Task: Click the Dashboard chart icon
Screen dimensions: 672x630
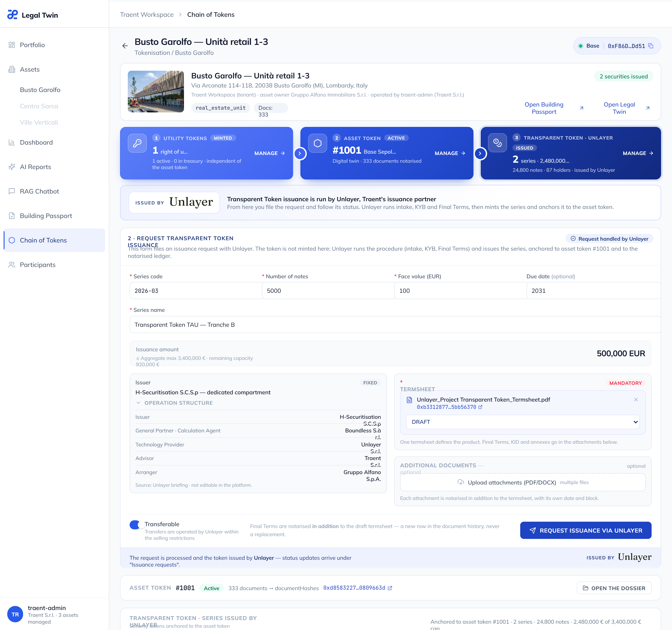Action: pyautogui.click(x=12, y=142)
